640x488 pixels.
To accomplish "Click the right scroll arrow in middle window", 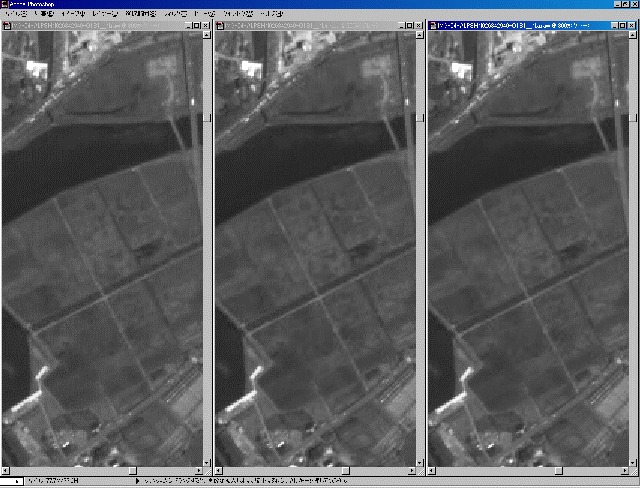I will click(412, 471).
